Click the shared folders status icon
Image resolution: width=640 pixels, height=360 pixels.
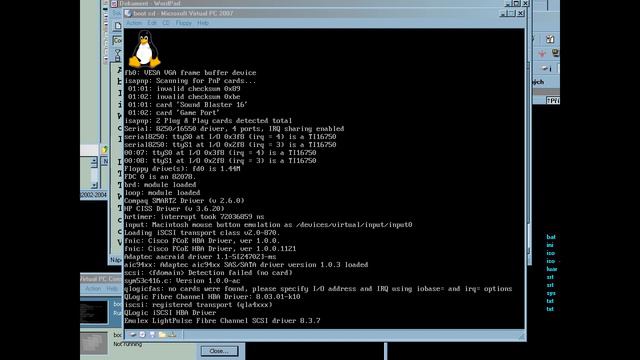tap(162, 334)
